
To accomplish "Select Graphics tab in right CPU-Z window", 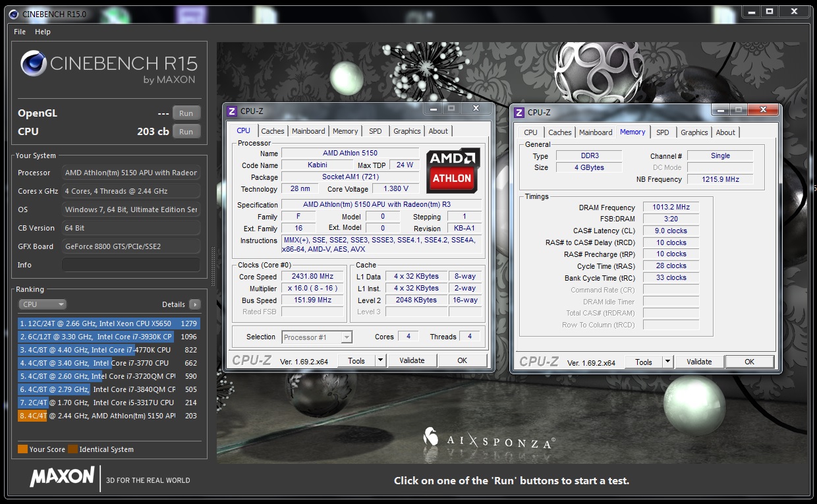I will point(694,132).
